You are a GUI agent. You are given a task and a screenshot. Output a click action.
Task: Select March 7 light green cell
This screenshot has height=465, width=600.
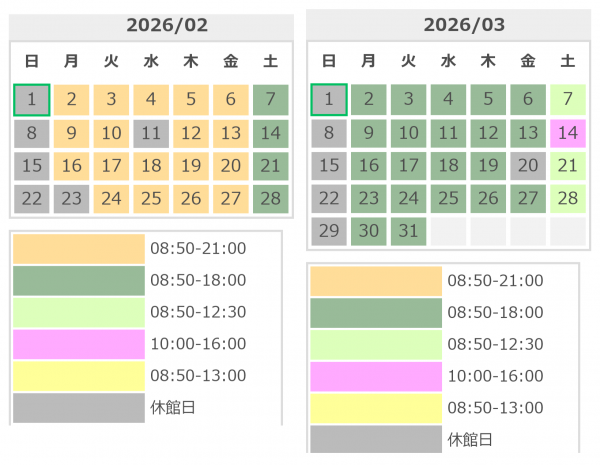click(567, 99)
